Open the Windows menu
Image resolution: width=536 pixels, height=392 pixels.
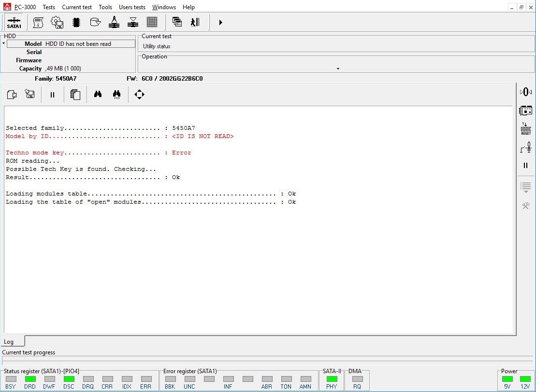click(x=164, y=7)
